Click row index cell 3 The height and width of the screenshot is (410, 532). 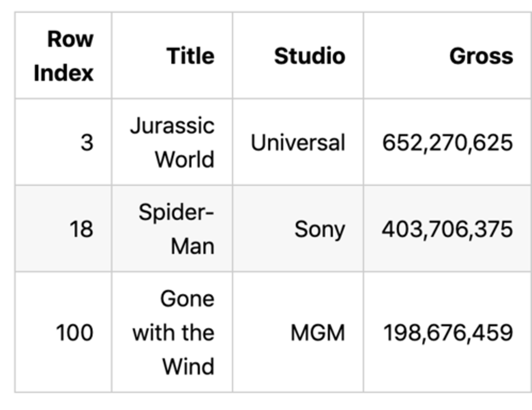tap(87, 142)
